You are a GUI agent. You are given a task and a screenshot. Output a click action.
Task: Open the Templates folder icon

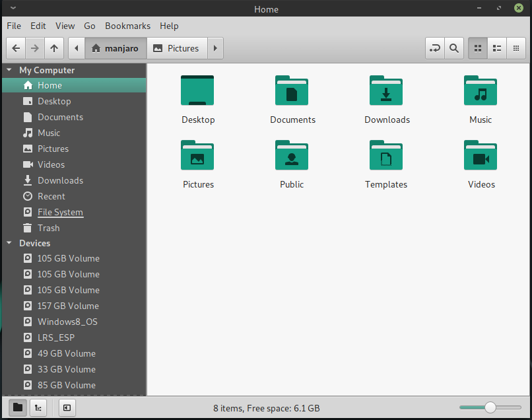pos(386,155)
